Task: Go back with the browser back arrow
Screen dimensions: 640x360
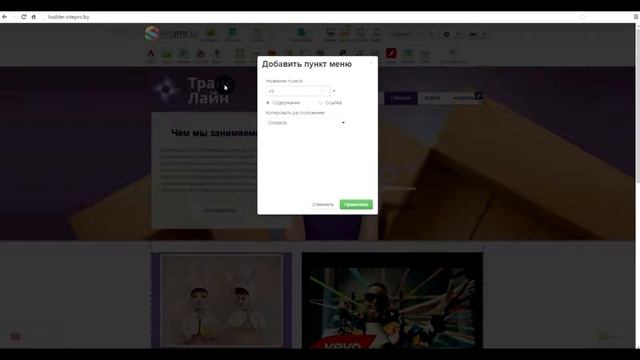Action: (4, 17)
